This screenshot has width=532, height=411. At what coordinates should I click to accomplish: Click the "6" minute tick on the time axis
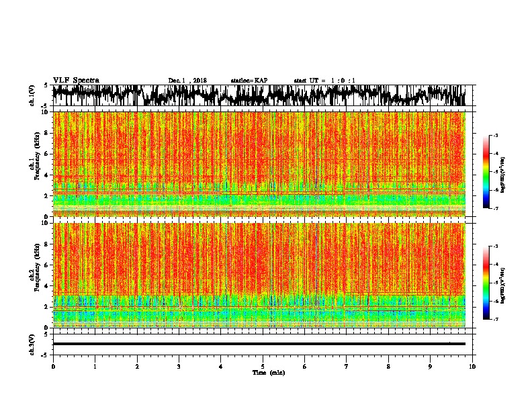pyautogui.click(x=305, y=367)
